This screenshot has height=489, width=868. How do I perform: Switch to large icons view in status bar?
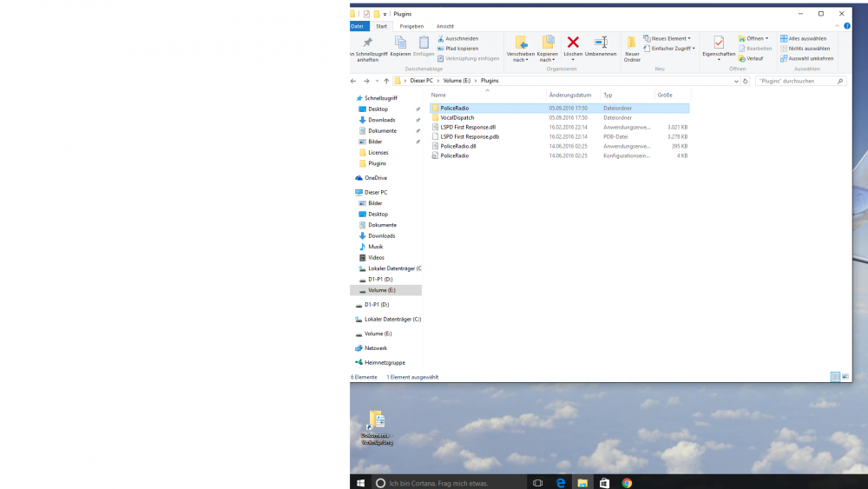coord(845,377)
